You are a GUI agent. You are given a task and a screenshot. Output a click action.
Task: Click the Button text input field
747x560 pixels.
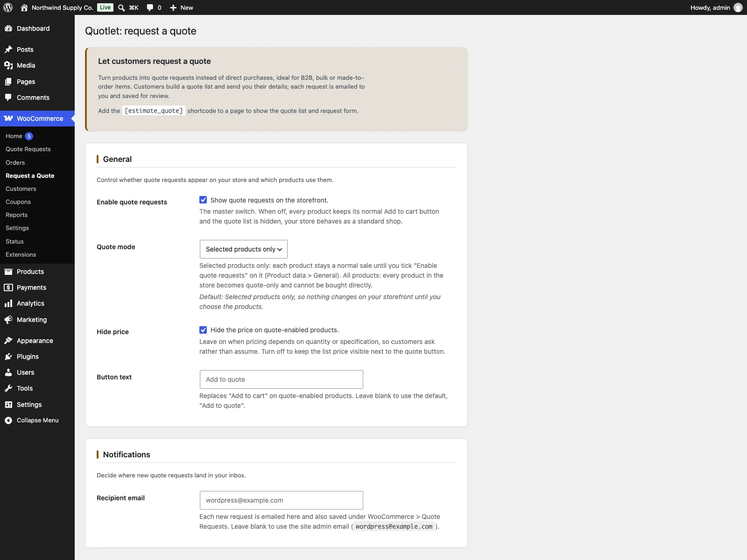pos(282,379)
